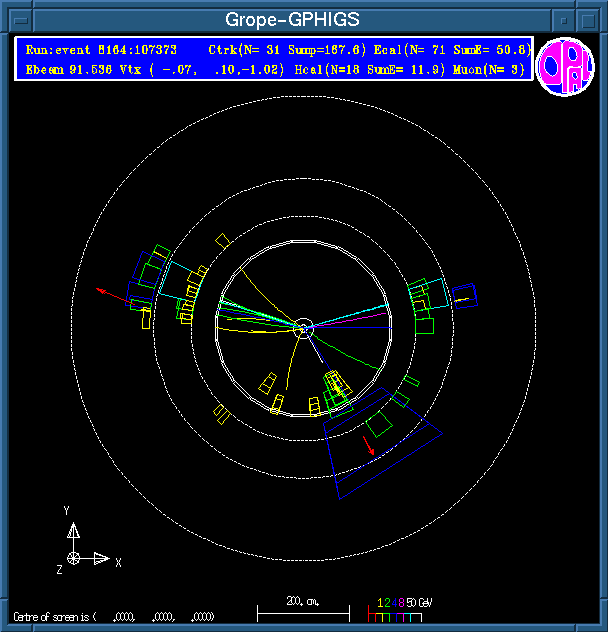The image size is (608, 632).
Task: Click the 'Centre of screen is' coordinates text
Action: point(113,616)
